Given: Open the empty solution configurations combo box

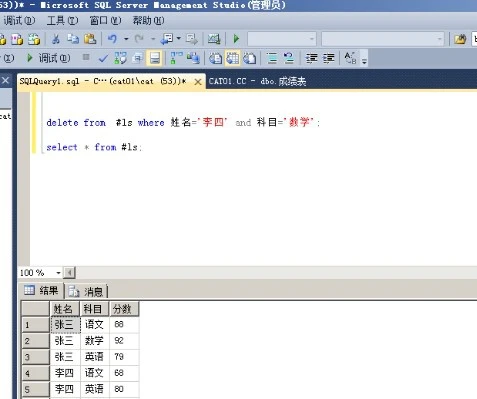Looking at the screenshot, I should [282, 39].
